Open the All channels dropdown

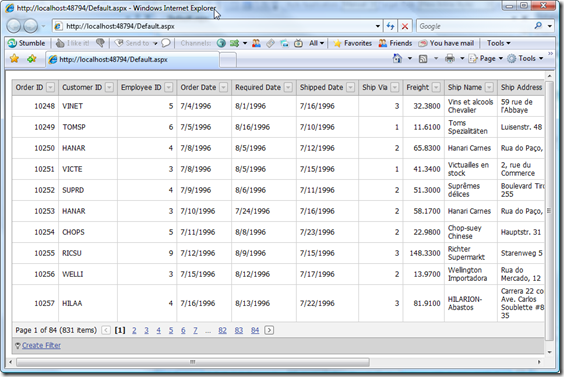point(317,43)
